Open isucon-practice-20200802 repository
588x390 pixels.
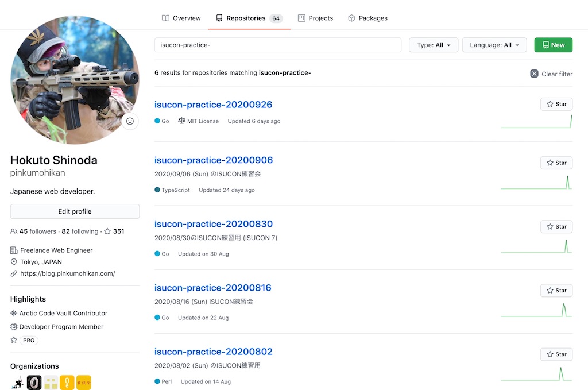coord(214,352)
